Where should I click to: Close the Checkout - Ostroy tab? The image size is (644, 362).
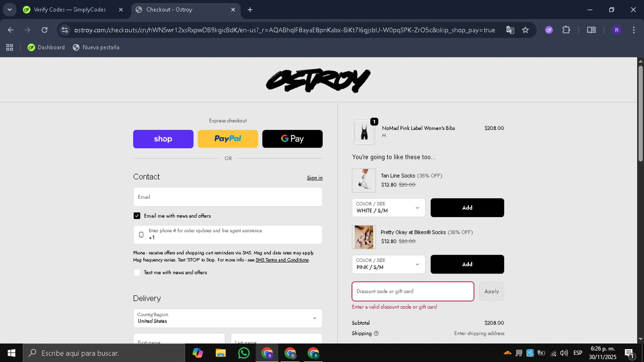coord(233,9)
